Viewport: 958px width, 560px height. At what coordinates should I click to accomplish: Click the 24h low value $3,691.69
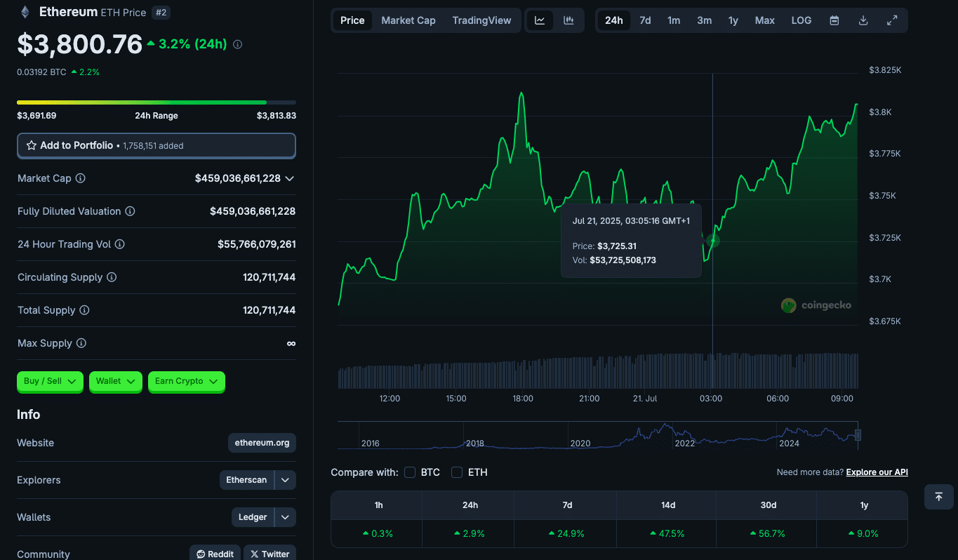[36, 116]
